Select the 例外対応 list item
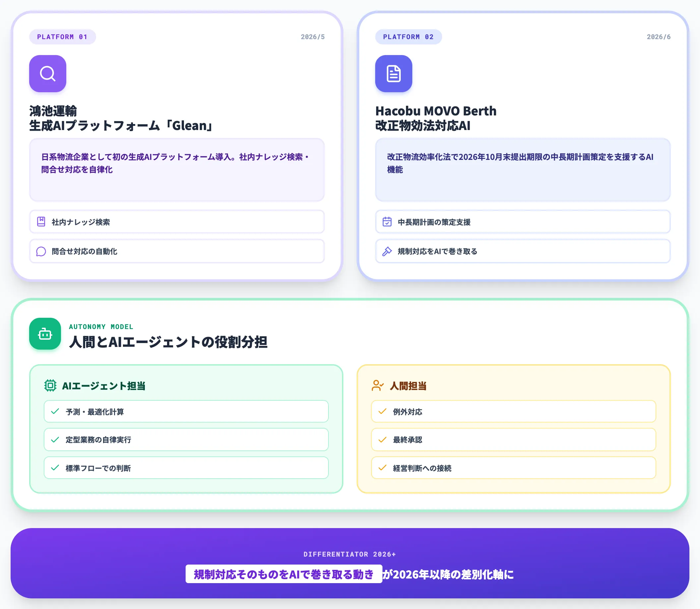The width and height of the screenshot is (700, 609). coord(513,411)
